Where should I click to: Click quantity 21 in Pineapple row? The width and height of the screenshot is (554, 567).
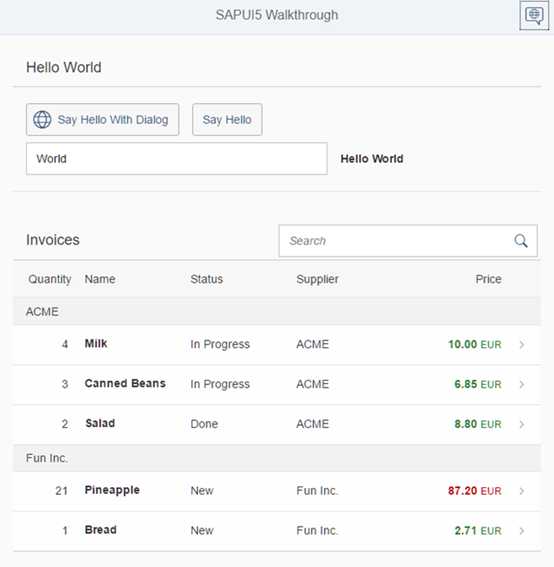point(61,491)
